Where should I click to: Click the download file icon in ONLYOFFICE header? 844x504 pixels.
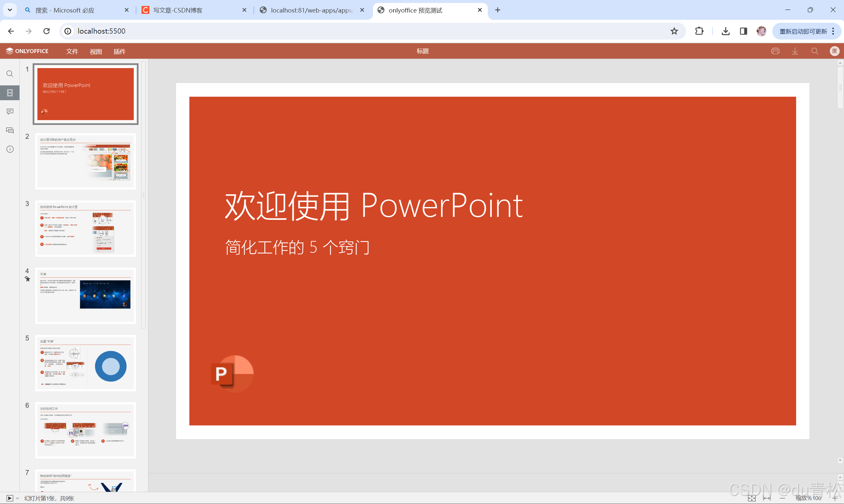pyautogui.click(x=795, y=51)
